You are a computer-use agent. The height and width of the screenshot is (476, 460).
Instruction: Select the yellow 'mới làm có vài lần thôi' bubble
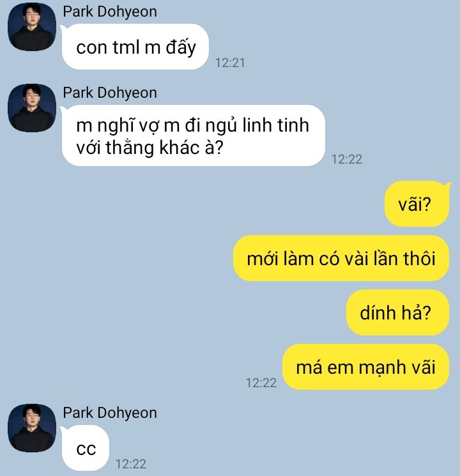[x=341, y=258]
